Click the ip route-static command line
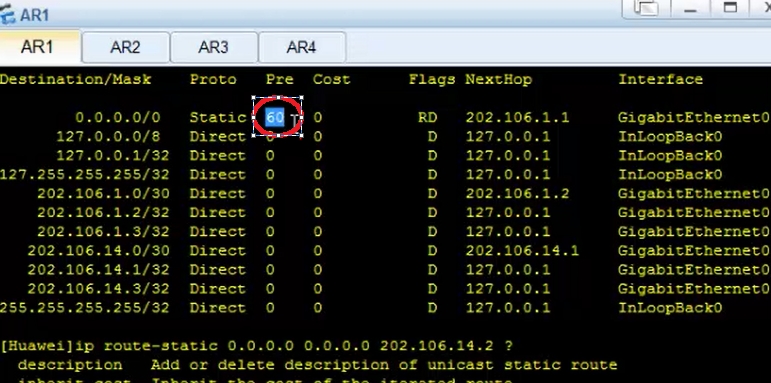Viewport: 771px width, 383px height. [256, 346]
